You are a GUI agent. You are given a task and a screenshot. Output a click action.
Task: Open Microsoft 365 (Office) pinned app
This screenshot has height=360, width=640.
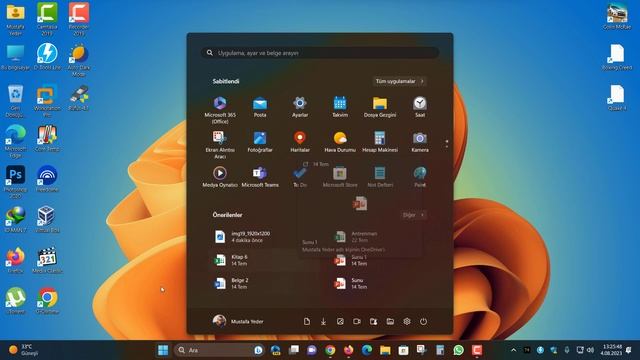220,110
